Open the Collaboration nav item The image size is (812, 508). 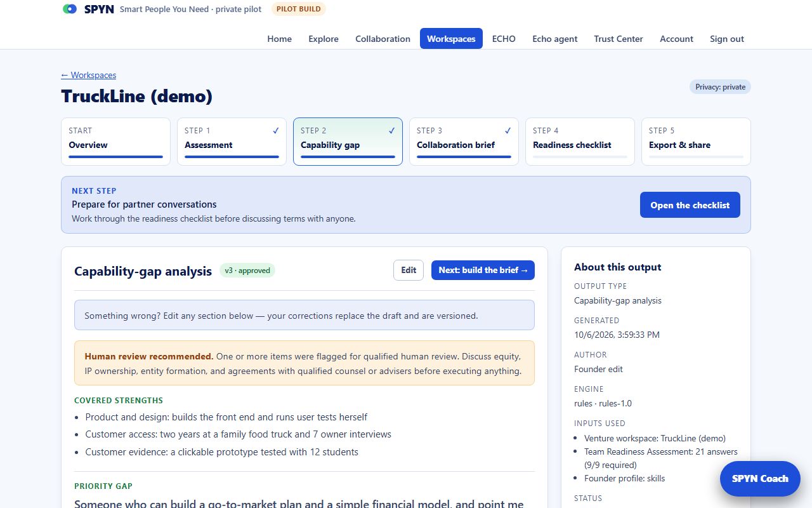(x=383, y=39)
